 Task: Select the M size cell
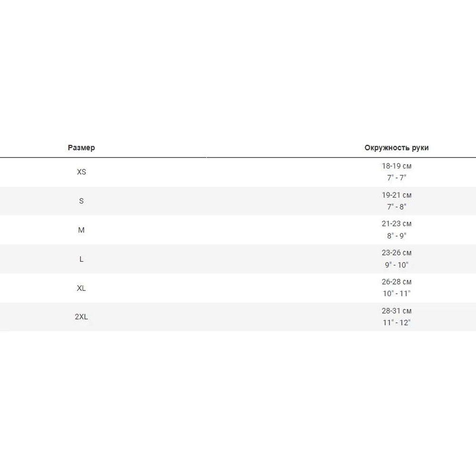tap(81, 230)
